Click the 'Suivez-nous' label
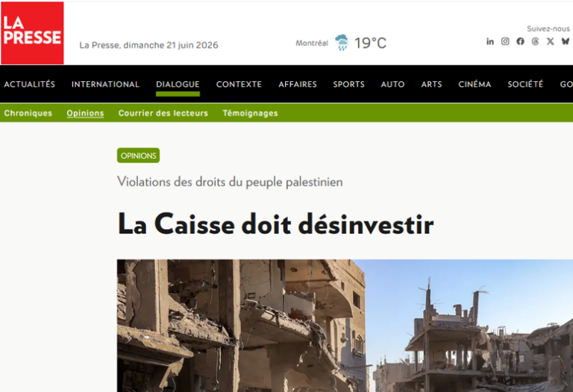Screen dimensions: 573x392 coord(548,28)
